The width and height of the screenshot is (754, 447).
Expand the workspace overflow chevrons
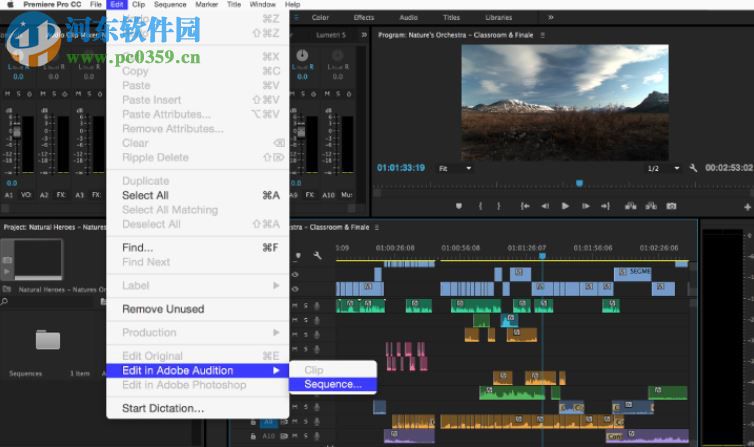click(551, 17)
